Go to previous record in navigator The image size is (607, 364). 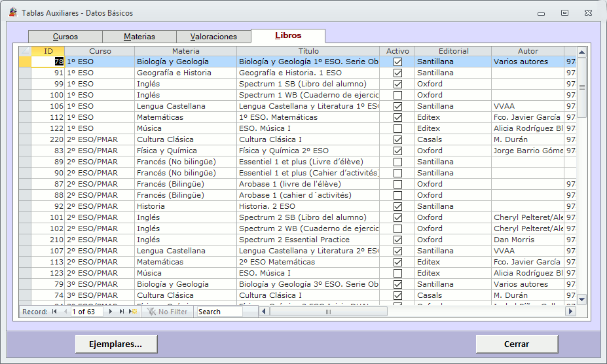[65, 312]
